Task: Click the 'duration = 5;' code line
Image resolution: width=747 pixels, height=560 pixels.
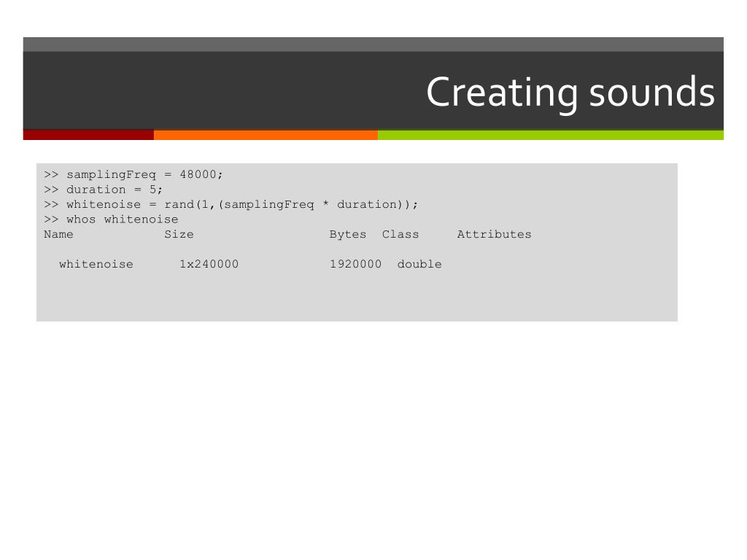Action: tap(104, 190)
